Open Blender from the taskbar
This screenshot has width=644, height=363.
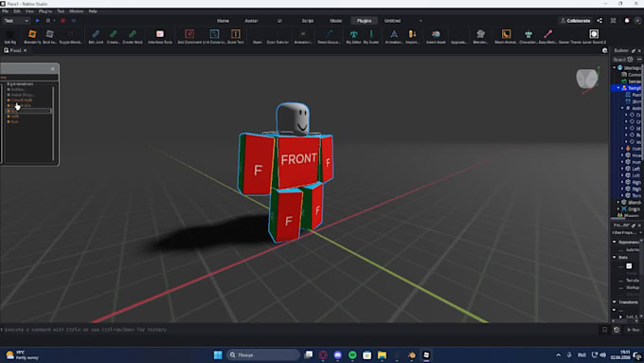[412, 354]
